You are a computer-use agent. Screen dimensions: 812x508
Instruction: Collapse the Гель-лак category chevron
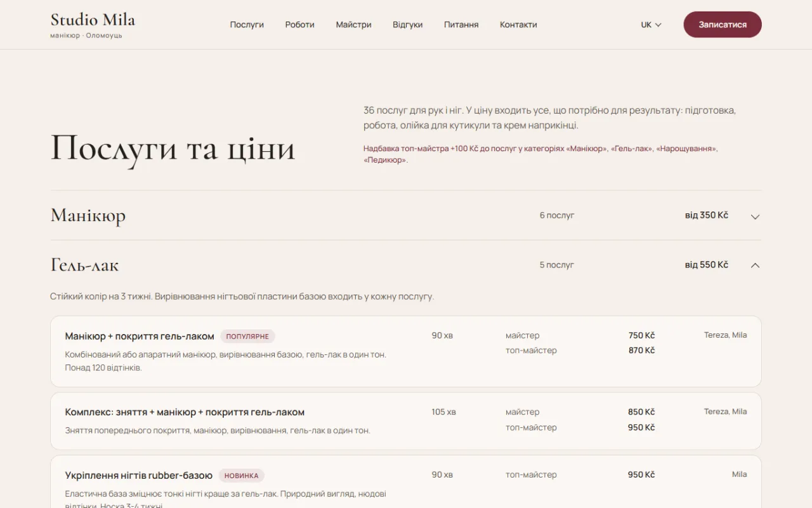(x=755, y=265)
